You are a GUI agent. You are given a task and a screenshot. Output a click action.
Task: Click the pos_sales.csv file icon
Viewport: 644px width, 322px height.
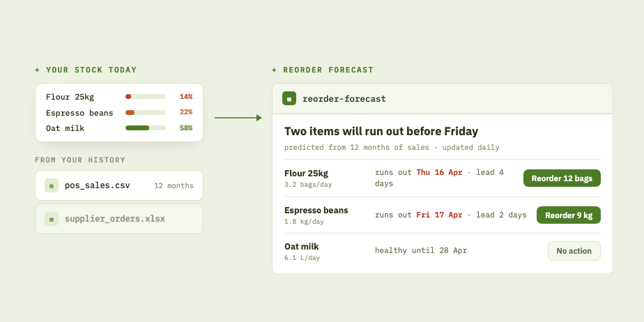[x=52, y=185]
